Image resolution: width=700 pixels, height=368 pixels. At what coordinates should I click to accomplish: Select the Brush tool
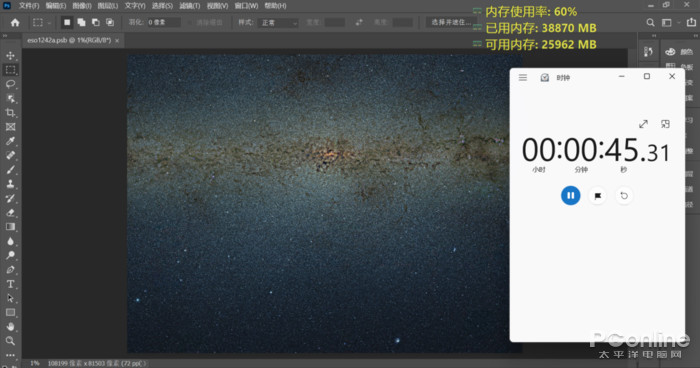click(x=10, y=170)
